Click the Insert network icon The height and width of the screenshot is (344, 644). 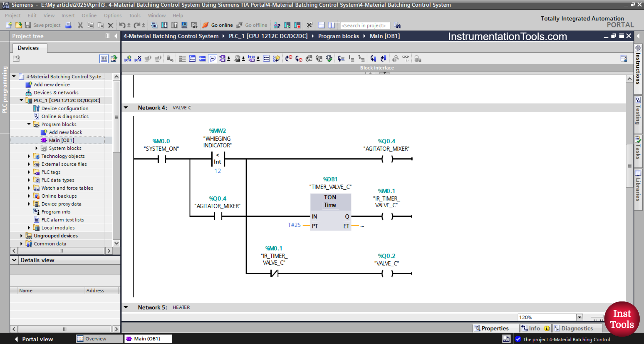pos(128,58)
